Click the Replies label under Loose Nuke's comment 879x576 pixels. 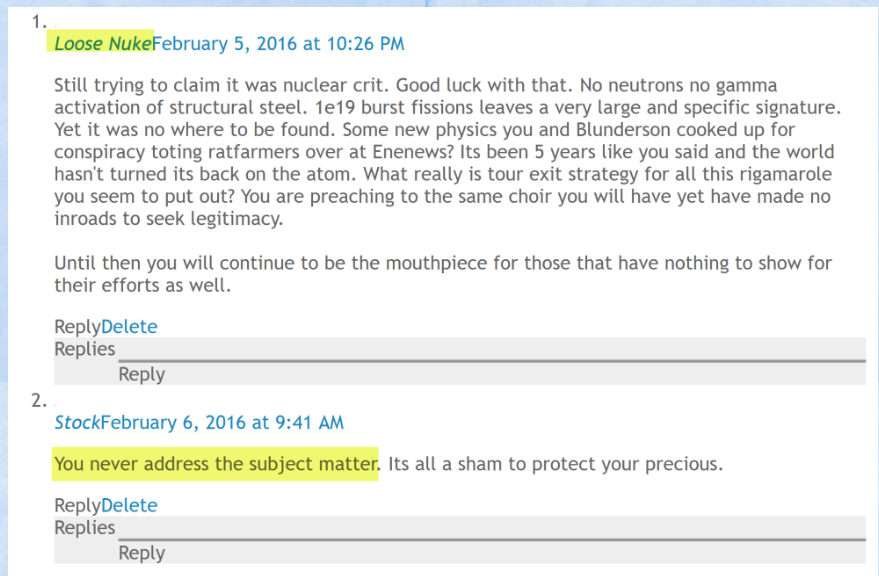(x=85, y=349)
